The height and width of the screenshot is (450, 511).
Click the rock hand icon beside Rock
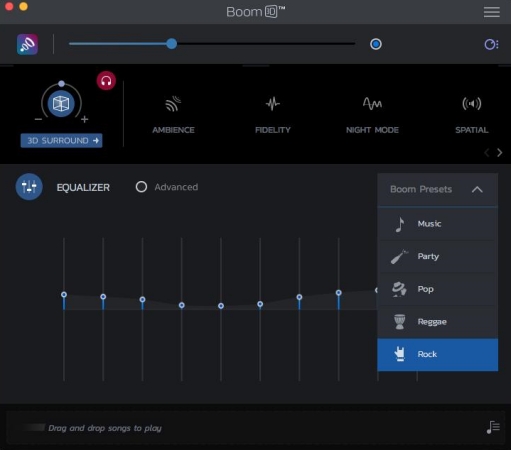tap(399, 354)
